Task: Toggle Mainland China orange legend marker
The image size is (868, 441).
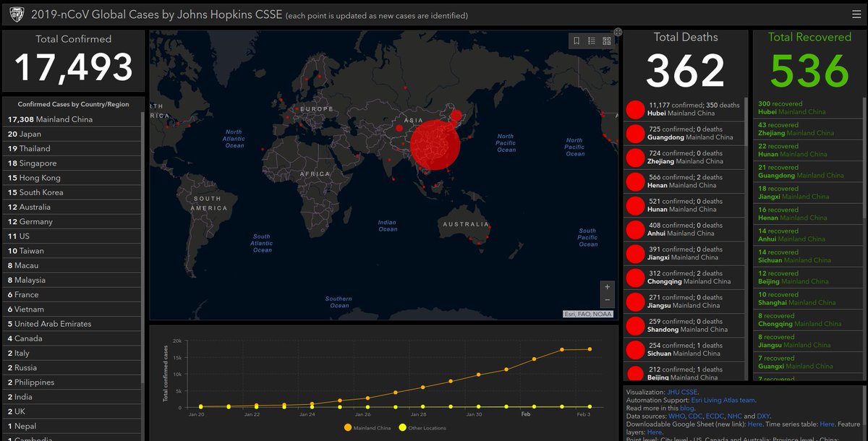Action: (x=348, y=428)
